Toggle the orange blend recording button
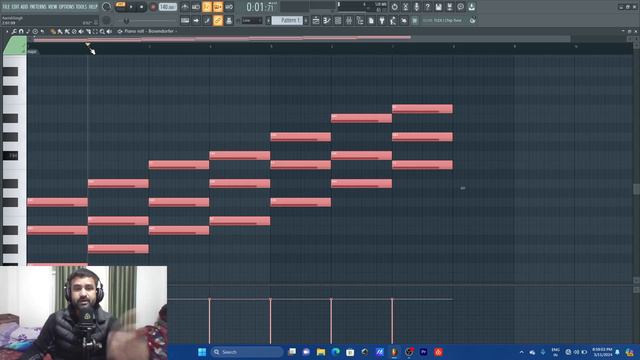The height and width of the screenshot is (360, 640). tap(218, 7)
